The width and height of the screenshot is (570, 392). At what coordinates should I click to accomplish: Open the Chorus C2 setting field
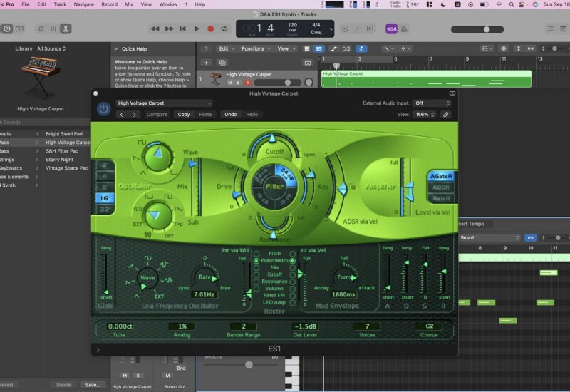coord(430,326)
